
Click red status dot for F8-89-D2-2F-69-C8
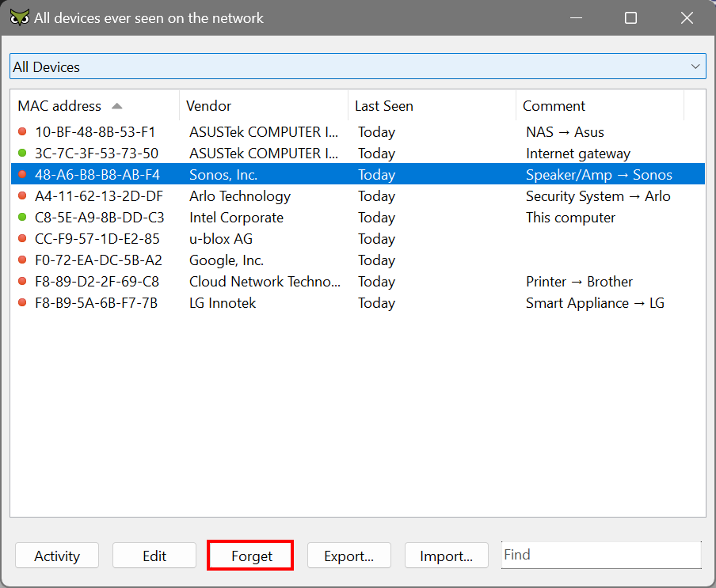[x=22, y=281]
